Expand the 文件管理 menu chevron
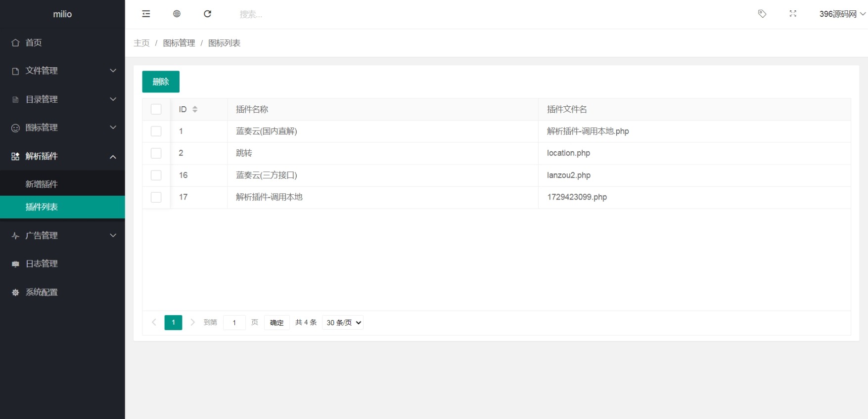The image size is (868, 419). pos(113,71)
